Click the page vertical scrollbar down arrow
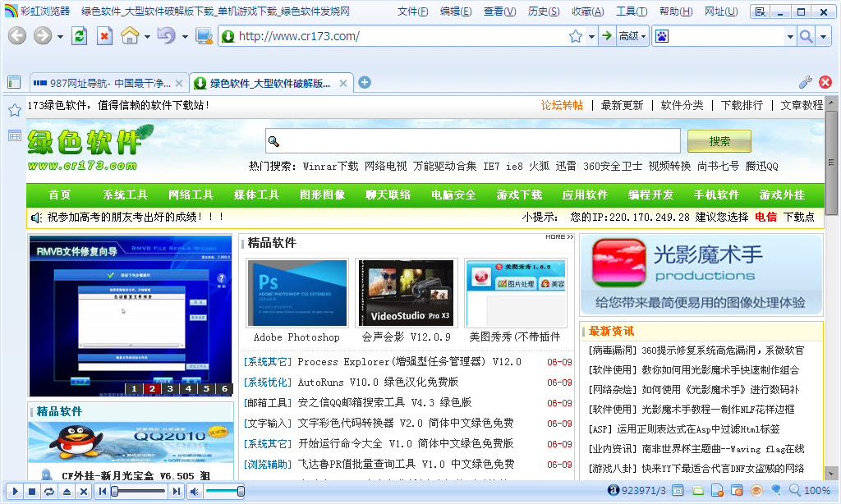The width and height of the screenshot is (841, 504). [831, 474]
